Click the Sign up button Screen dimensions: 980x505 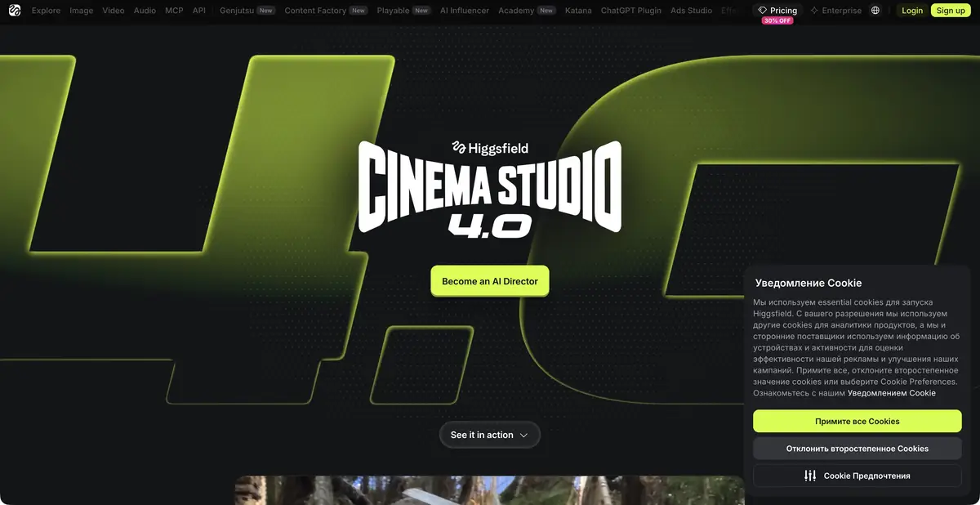click(951, 11)
